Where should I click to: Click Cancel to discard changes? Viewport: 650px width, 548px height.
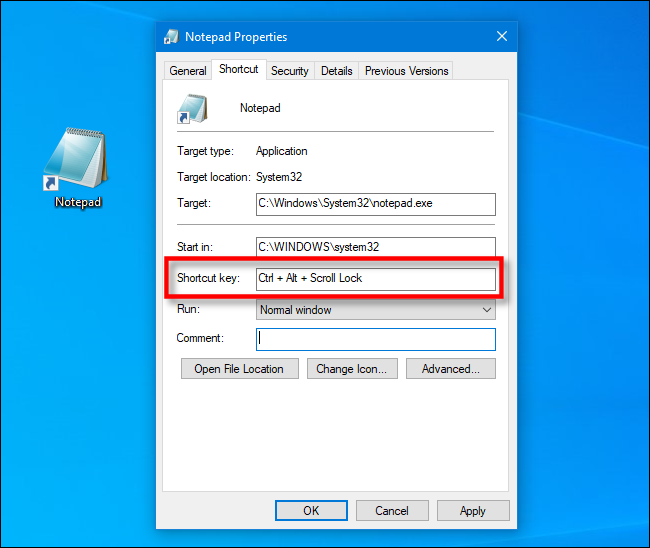tap(391, 511)
